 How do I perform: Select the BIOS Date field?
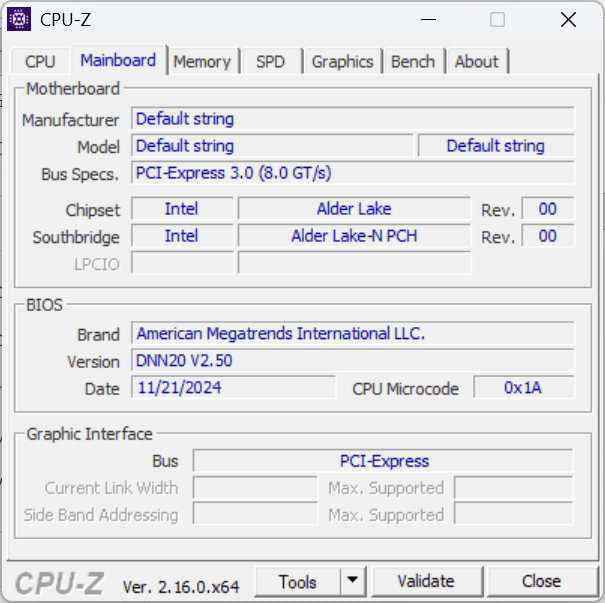(234, 388)
